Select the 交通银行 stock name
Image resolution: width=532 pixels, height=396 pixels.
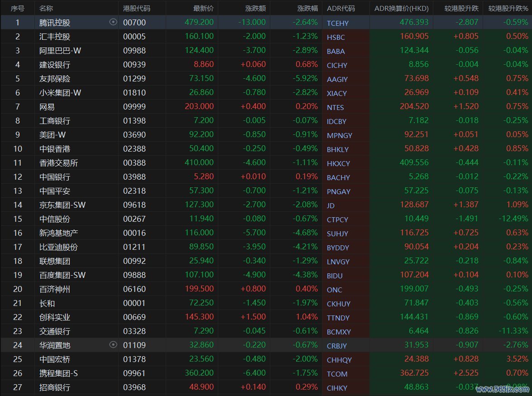[x=55, y=331]
